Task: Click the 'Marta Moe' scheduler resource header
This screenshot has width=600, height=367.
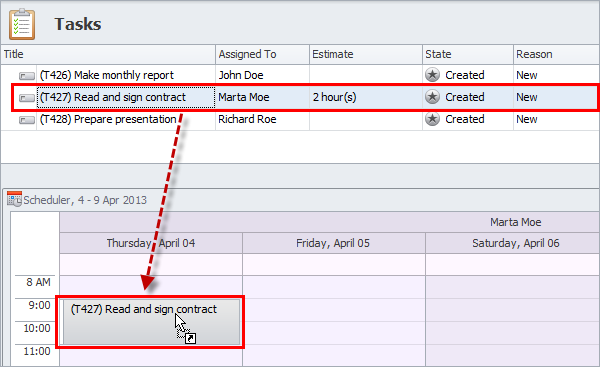Action: [x=515, y=222]
